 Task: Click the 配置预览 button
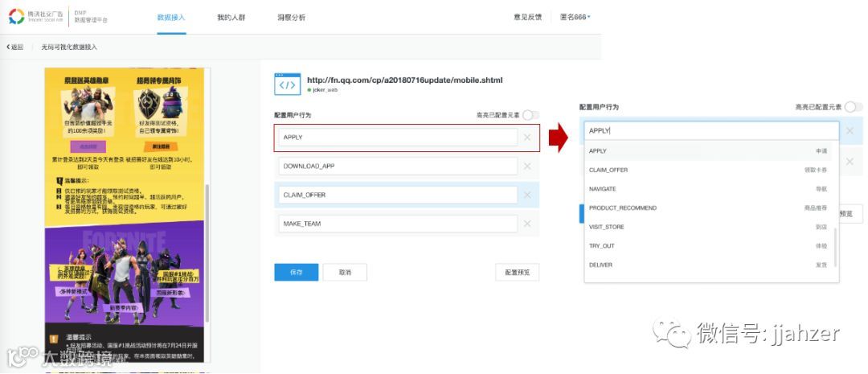(517, 272)
